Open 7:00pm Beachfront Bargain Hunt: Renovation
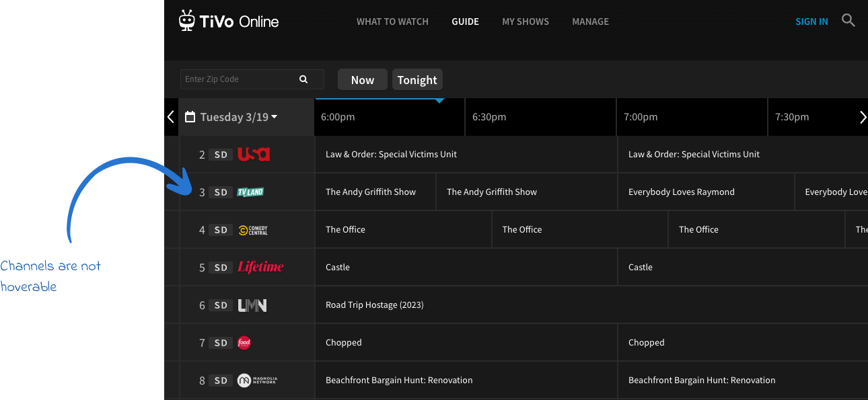Screen dimensions: 868x400 click(x=743, y=381)
